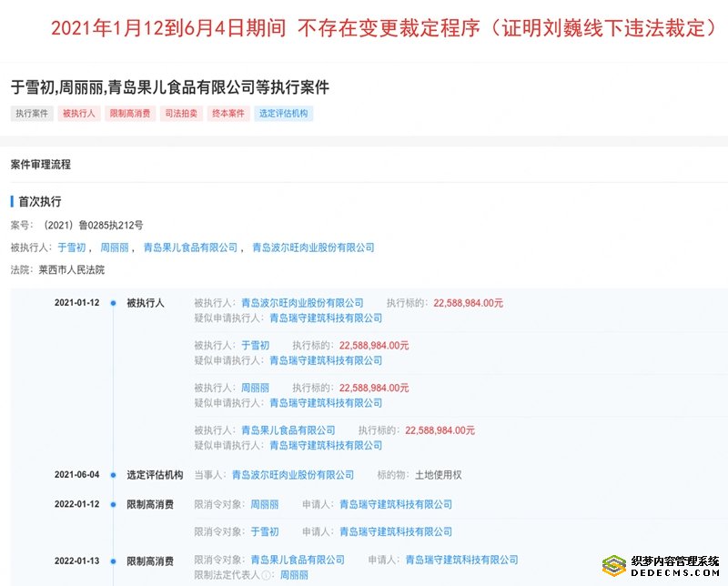Image resolution: width=728 pixels, height=586 pixels.
Task: Click 执行标的 amount 22,588,984.00元 beside 青岛果儿食品
Action: (x=440, y=430)
